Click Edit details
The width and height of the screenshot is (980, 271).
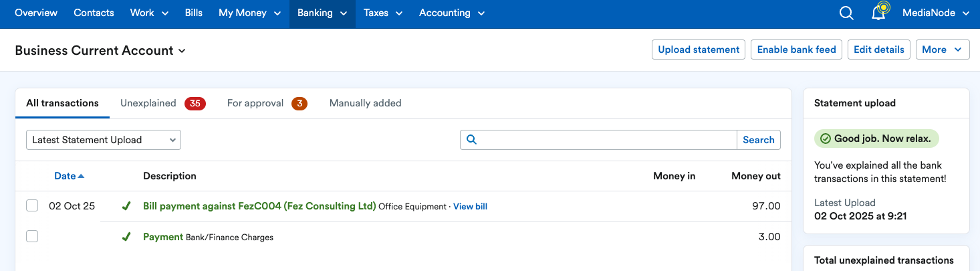point(879,50)
